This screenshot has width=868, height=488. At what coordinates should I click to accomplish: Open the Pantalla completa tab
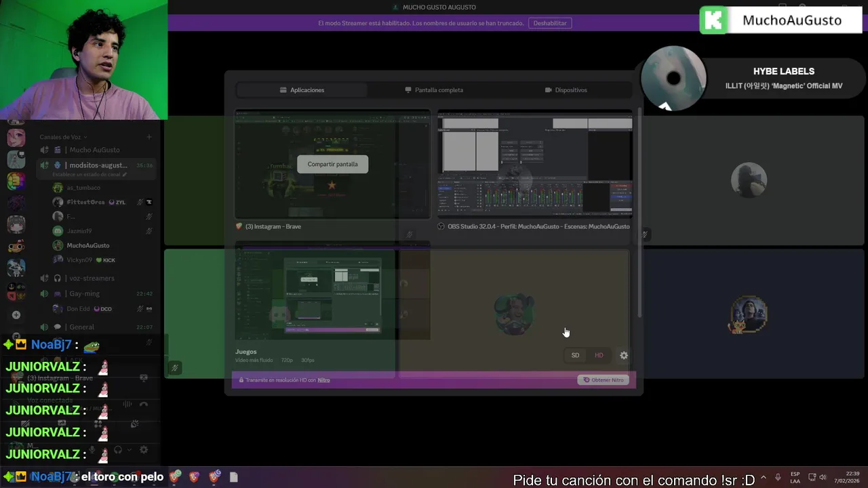coord(434,90)
